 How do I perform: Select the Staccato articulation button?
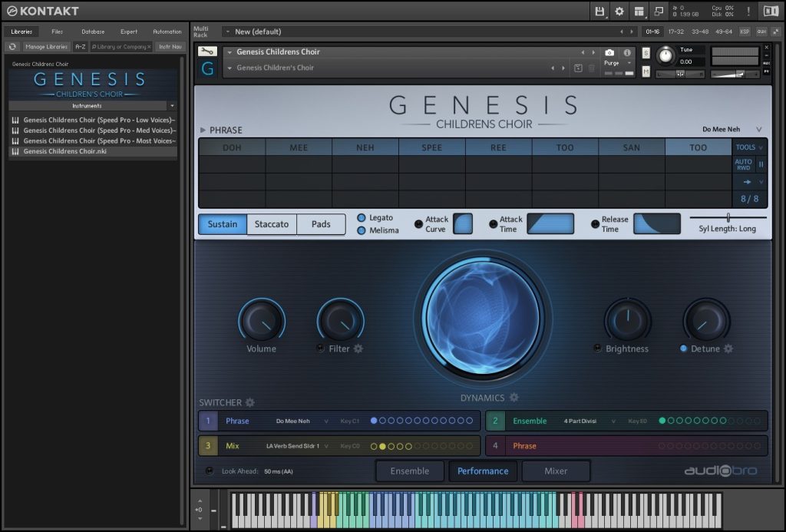[x=272, y=224]
